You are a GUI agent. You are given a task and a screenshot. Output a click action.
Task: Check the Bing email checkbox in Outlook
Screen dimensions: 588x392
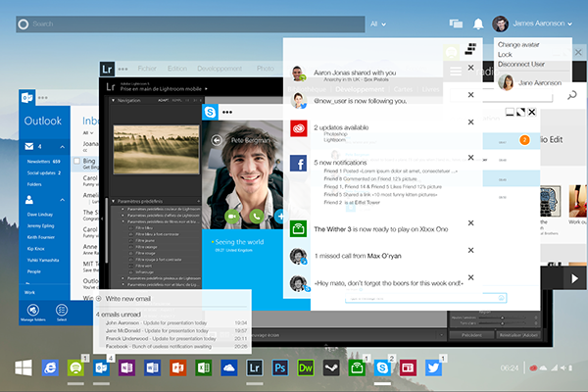pyautogui.click(x=76, y=161)
